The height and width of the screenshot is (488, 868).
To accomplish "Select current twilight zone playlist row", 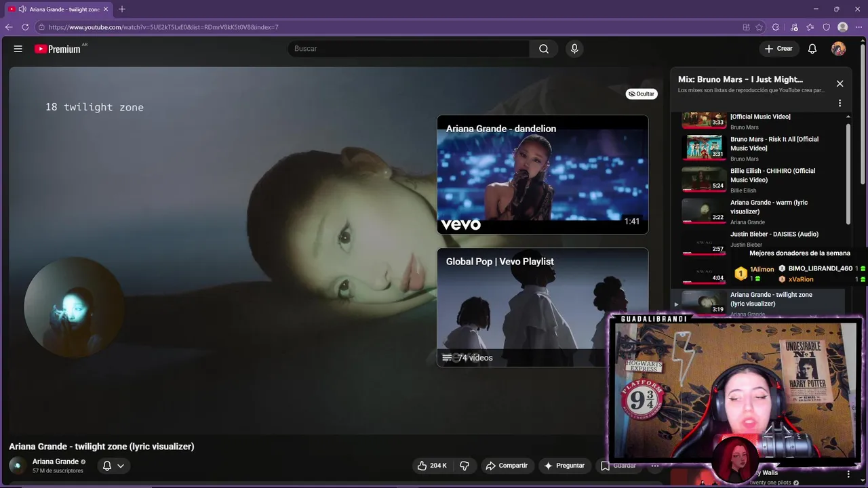I will coord(758,302).
